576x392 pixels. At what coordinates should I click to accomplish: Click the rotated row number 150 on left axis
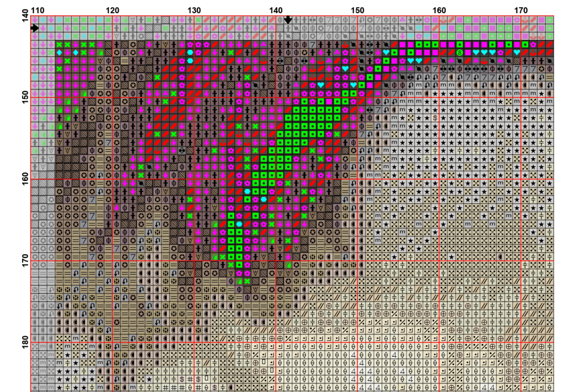pyautogui.click(x=25, y=98)
